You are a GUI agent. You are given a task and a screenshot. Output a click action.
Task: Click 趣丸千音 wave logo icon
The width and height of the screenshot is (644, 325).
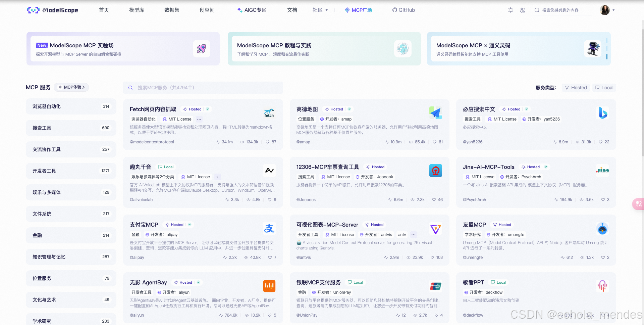[269, 171]
